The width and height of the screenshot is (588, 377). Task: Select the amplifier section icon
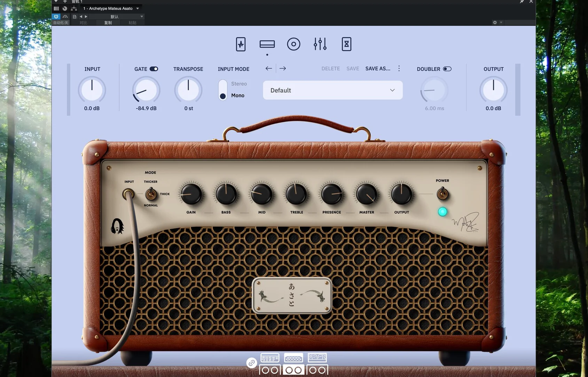click(267, 44)
